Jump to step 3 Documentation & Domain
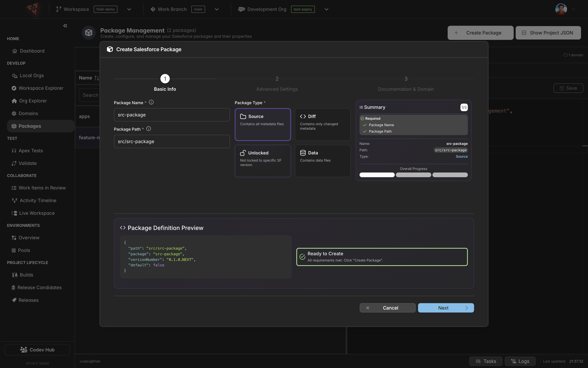Screen dimensions: 588x368 [406, 84]
